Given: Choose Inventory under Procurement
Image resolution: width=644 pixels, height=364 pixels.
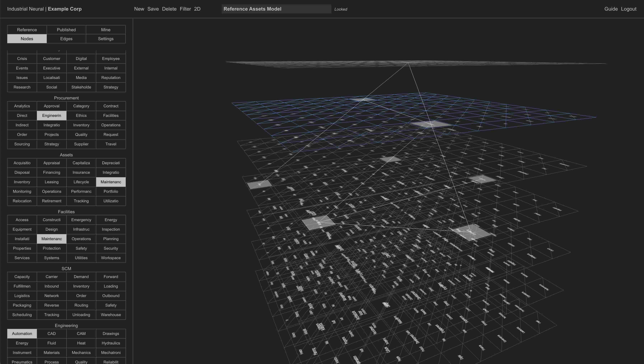Looking at the screenshot, I should [x=81, y=125].
